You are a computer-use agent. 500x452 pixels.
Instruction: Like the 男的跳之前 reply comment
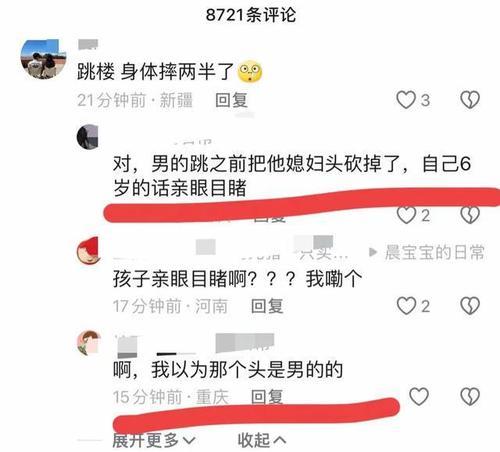tap(406, 215)
